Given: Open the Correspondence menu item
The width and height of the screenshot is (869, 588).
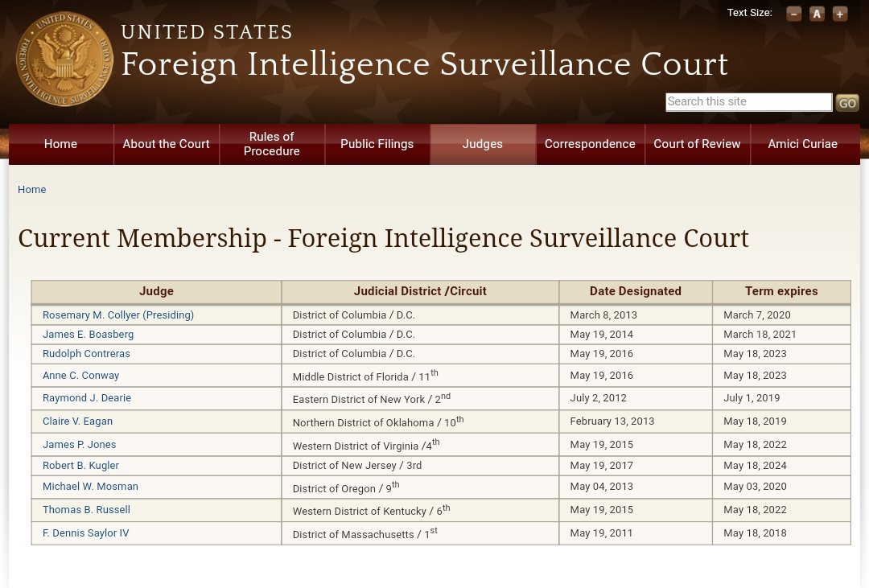Looking at the screenshot, I should coord(590,144).
